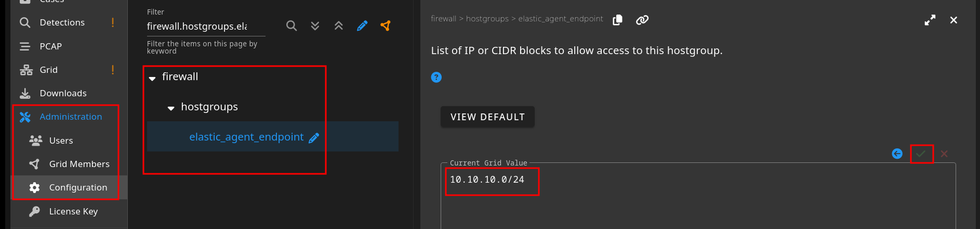
Task: Click into the Current Grid Value field
Action: click(x=696, y=198)
